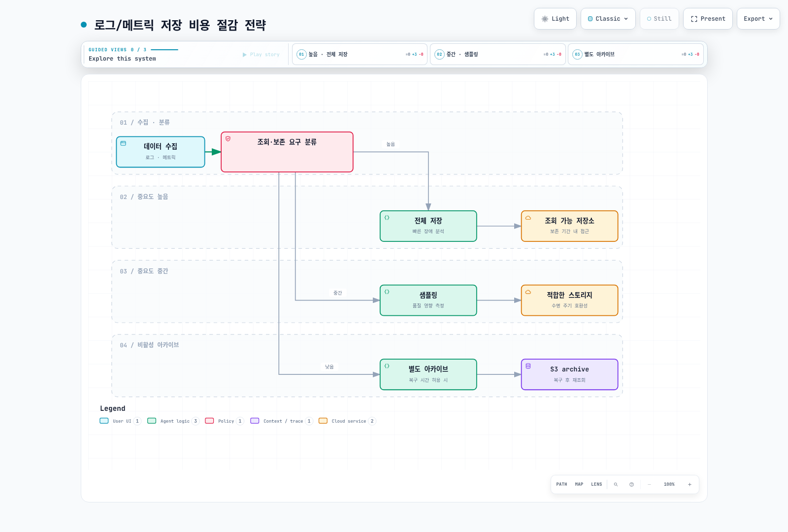Click the 조회 가능 저장소 node
788x532 pixels.
[569, 226]
